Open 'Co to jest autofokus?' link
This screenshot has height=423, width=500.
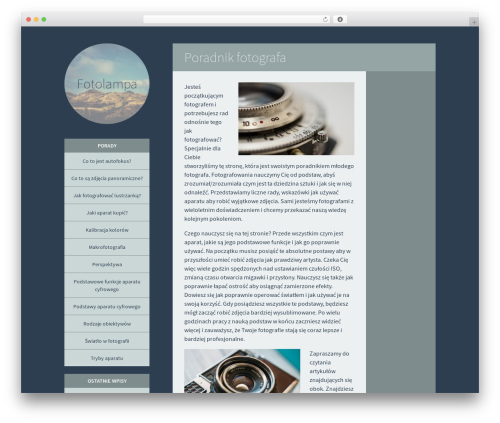point(107,161)
